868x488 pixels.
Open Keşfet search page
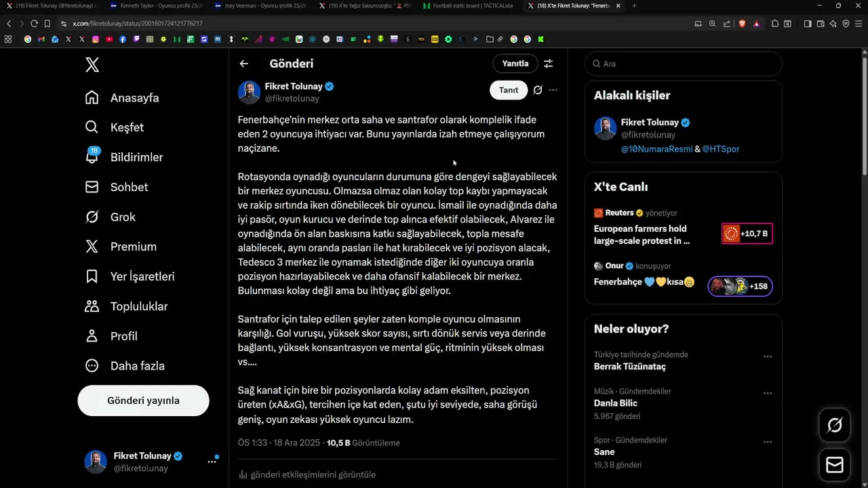coord(114,127)
